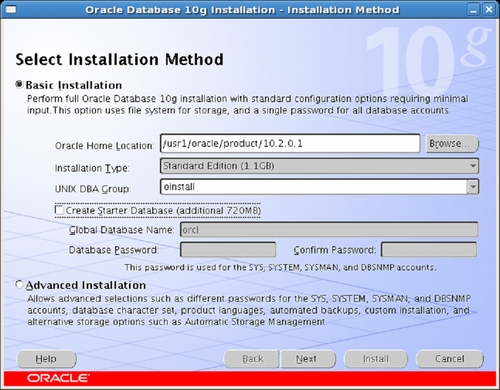Open the Installation Type dropdown

tap(319, 166)
